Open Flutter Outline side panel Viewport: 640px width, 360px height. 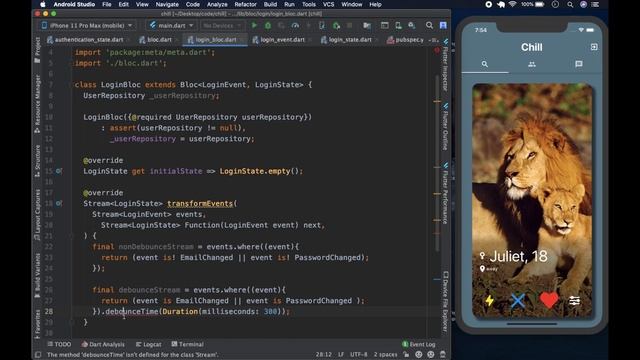445,126
